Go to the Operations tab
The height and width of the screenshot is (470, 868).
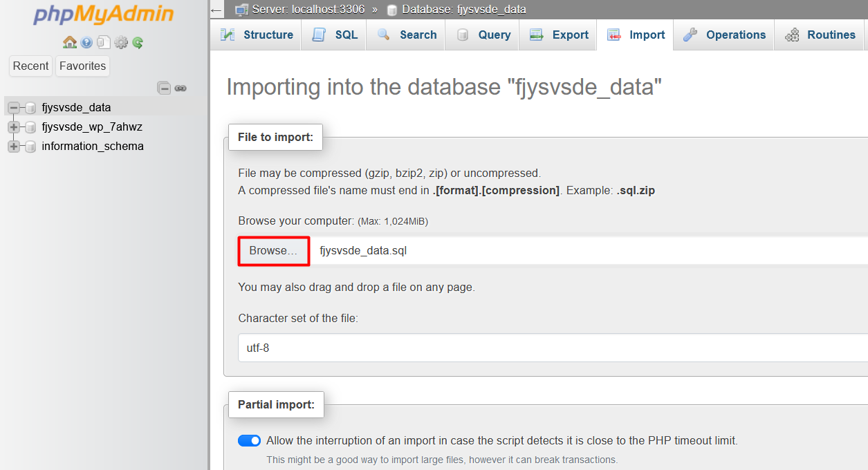pyautogui.click(x=724, y=35)
